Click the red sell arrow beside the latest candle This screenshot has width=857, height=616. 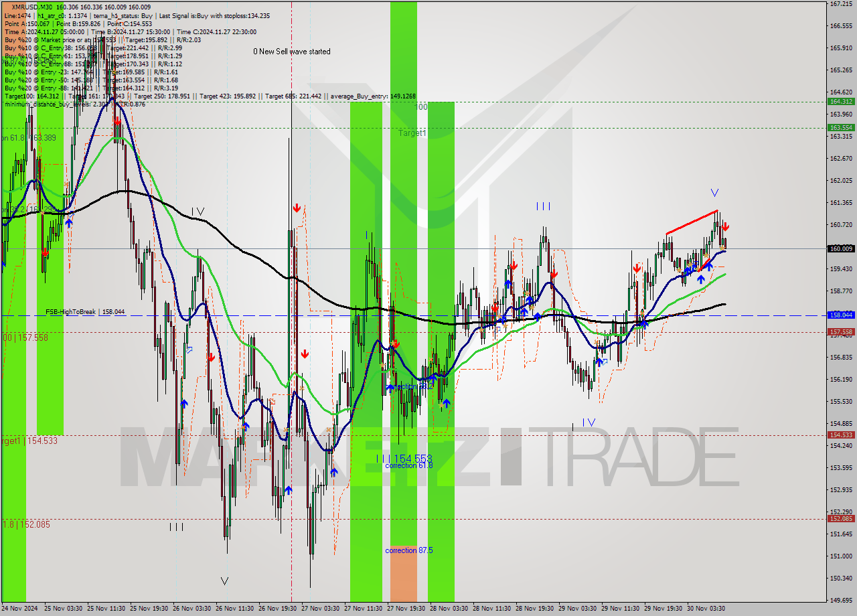click(726, 227)
